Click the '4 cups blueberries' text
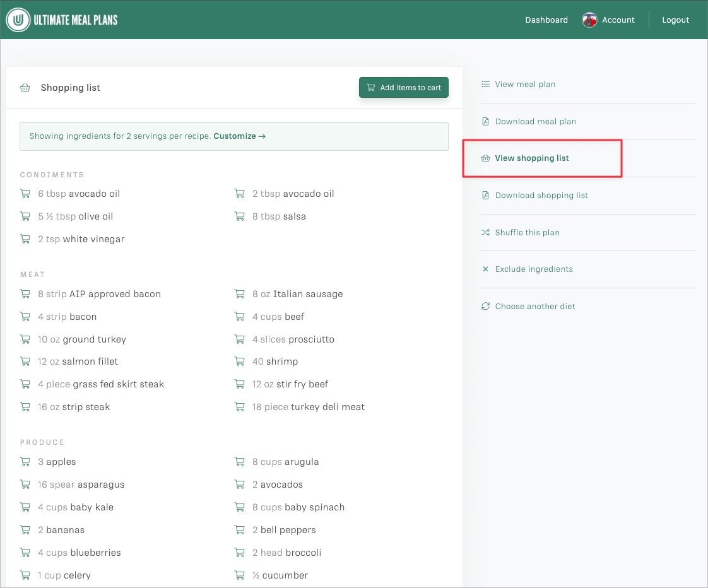 pos(80,553)
